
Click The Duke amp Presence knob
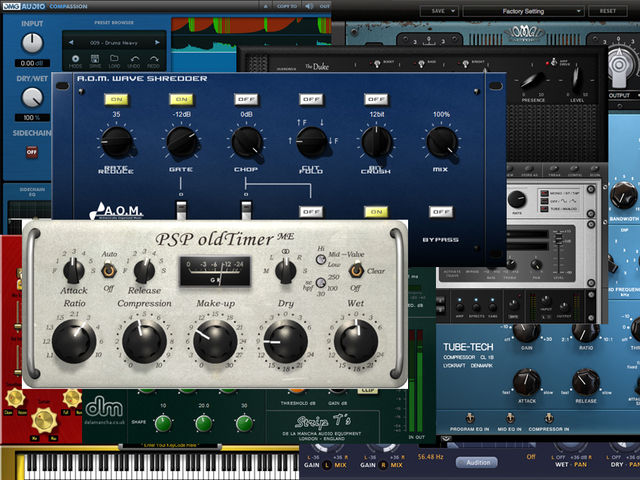(533, 81)
